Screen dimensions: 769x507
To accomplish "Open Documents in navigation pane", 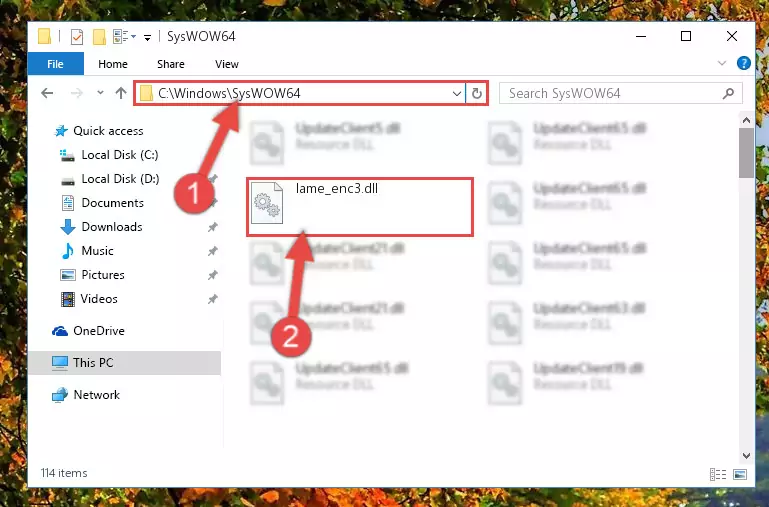I will tap(112, 203).
